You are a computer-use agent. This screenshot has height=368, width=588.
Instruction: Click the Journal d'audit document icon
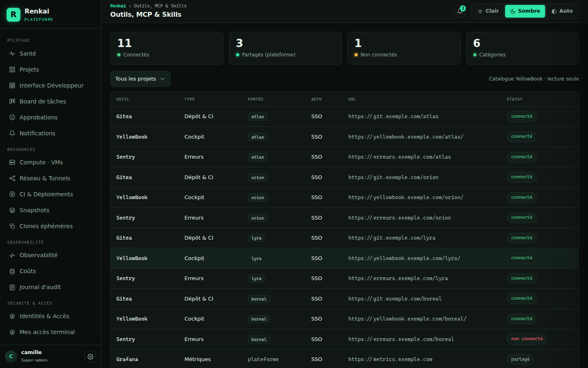pyautogui.click(x=12, y=287)
